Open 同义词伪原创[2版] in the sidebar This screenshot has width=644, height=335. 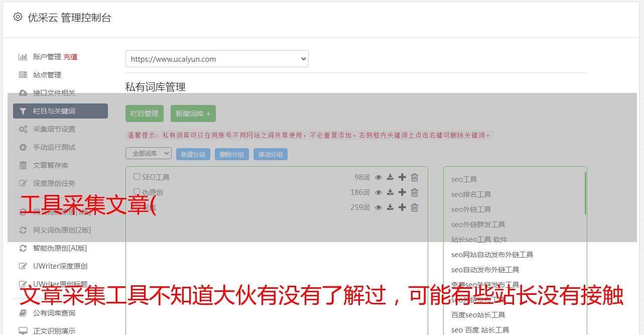pos(62,230)
